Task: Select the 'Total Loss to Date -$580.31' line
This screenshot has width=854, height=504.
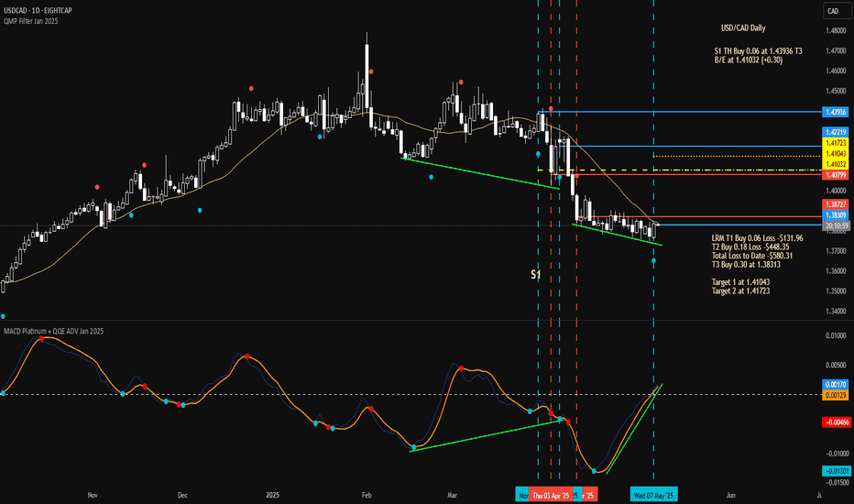Action: point(752,256)
